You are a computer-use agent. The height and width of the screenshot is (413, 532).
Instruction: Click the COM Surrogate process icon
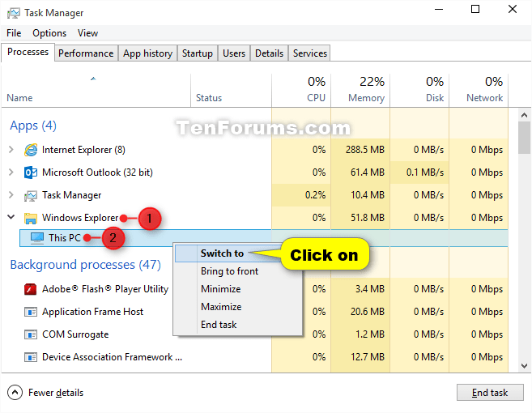[31, 334]
